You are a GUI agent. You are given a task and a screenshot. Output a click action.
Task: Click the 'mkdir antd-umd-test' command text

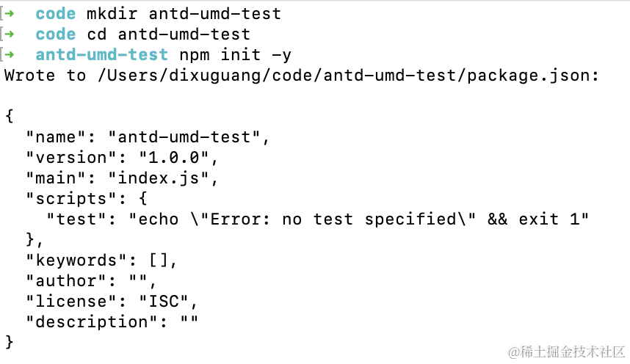pos(184,14)
